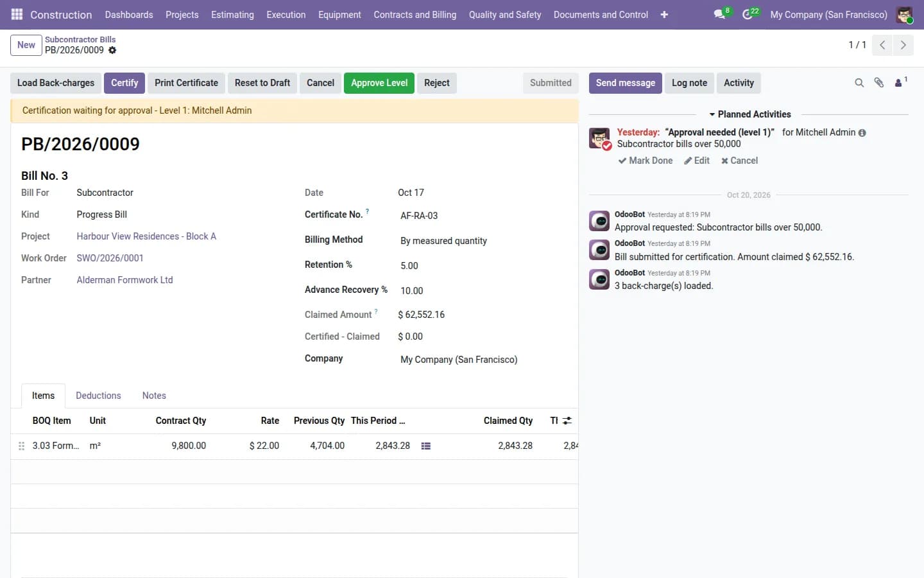Open optional columns adjust settings icon
924x578 pixels.
(x=567, y=421)
